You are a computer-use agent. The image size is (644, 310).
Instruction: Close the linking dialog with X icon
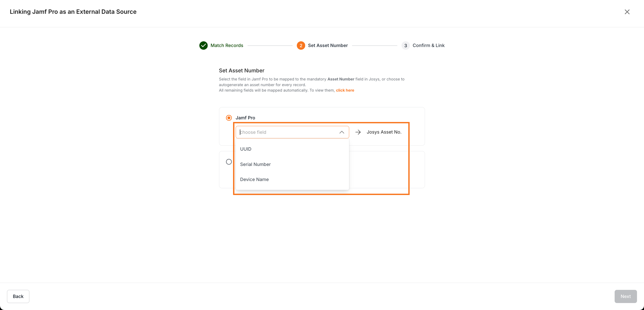(627, 12)
